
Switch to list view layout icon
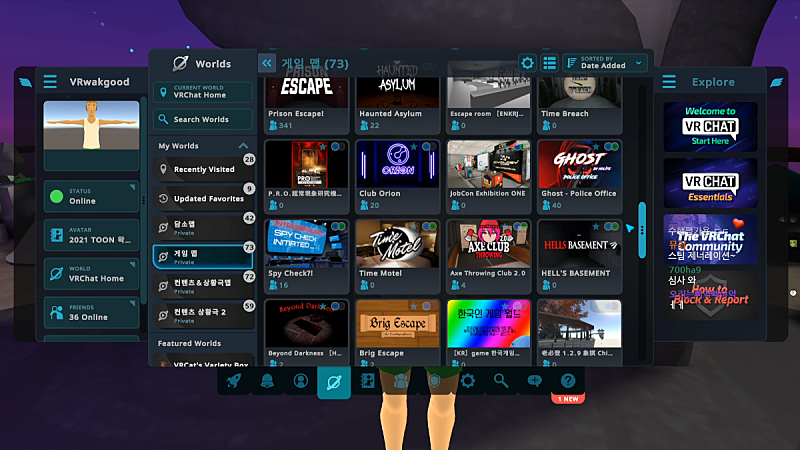[549, 63]
